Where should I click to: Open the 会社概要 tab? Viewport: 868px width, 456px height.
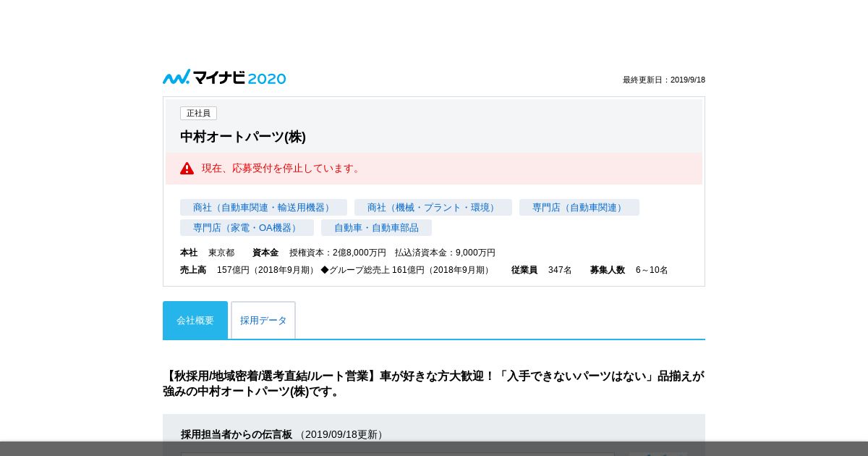pyautogui.click(x=195, y=320)
